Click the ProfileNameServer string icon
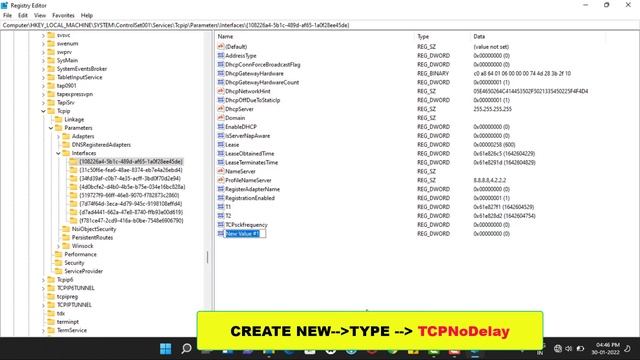Viewport: 640px width, 360px height. [221, 180]
